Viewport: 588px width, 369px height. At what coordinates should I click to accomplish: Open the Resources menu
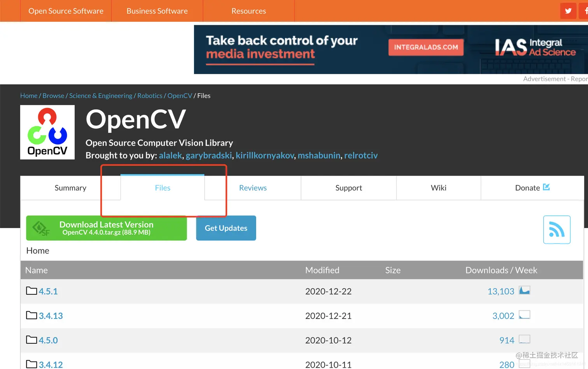click(x=249, y=11)
